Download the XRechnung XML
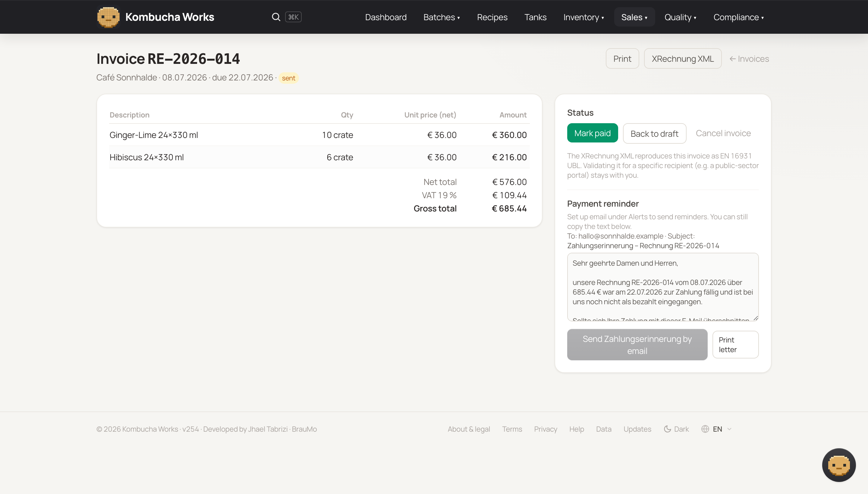868x494 pixels. [682, 59]
